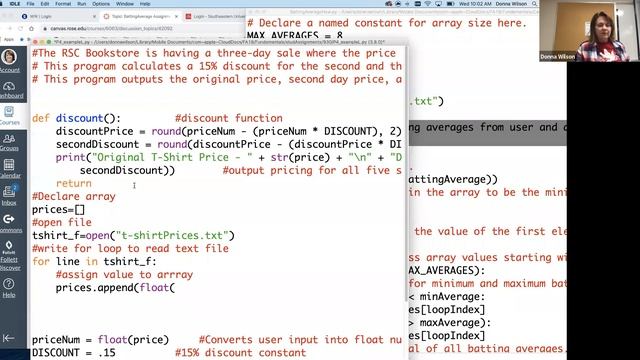Click the '< minAverage:' line in back window
Screen dimensions: 640x360
tap(447, 296)
